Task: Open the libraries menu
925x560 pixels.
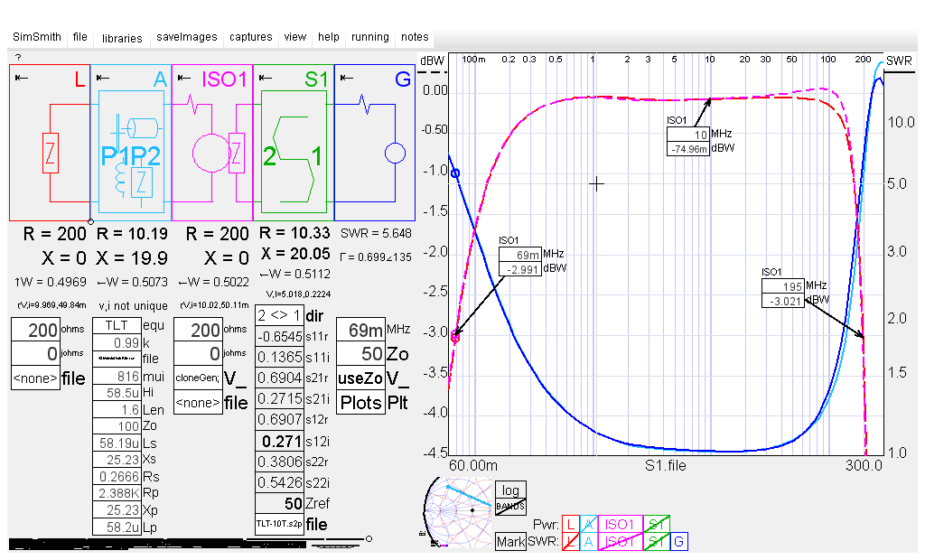Action: tap(122, 38)
